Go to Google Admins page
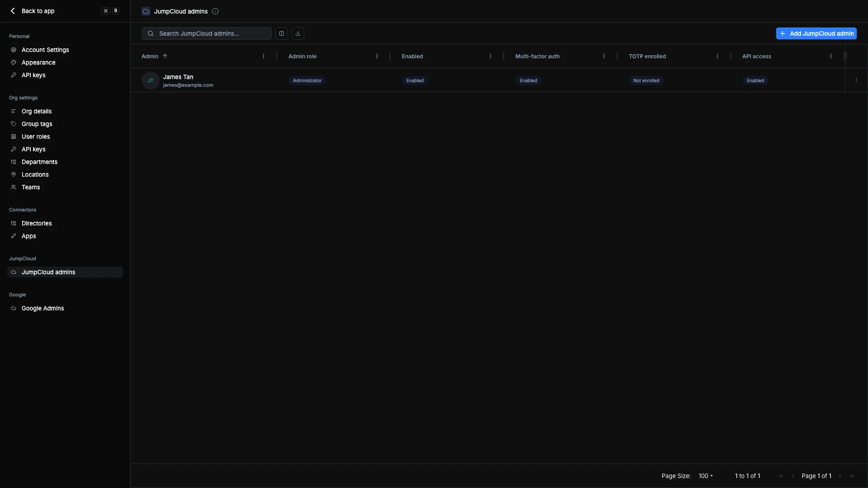Screen dimensions: 868x488 tap(43, 308)
